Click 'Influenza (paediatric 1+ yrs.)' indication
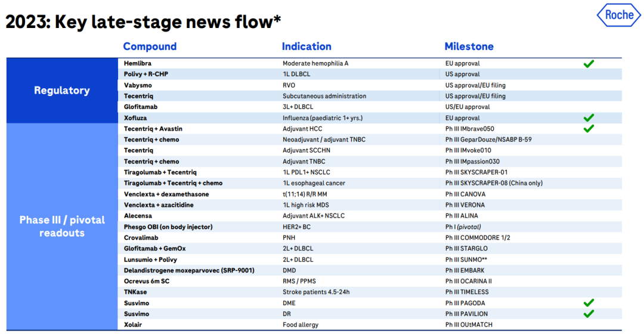This screenshot has width=644, height=335. 323,118
